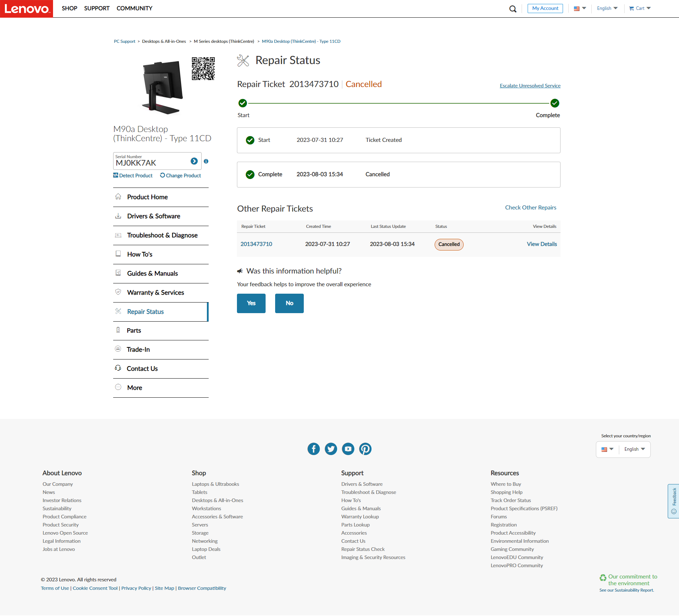The height and width of the screenshot is (616, 679).
Task: Click the info icon beside serial number
Action: pyautogui.click(x=207, y=161)
